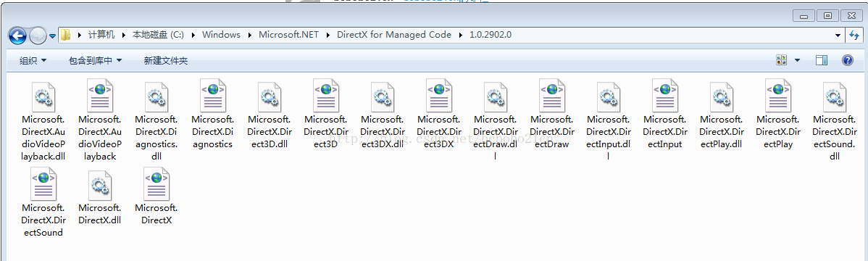Open the address bar history dropdown
The height and width of the screenshot is (261, 868).
click(x=838, y=36)
